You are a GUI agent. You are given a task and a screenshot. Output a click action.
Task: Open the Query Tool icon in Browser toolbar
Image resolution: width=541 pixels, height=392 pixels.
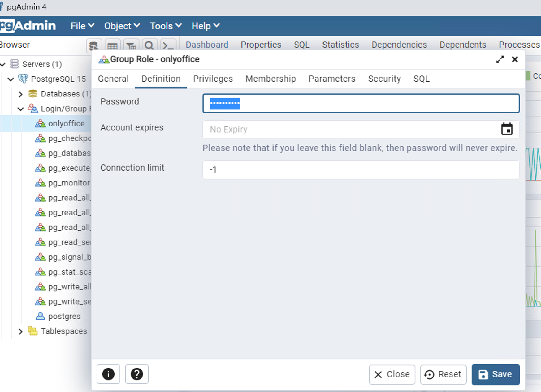(x=93, y=46)
